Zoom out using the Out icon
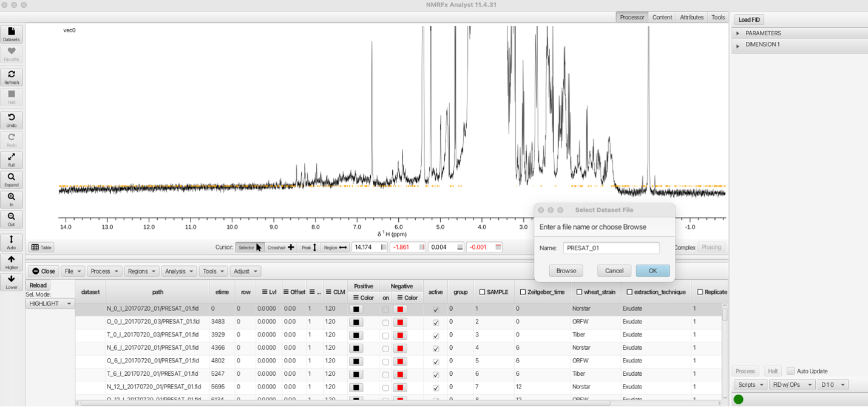The height and width of the screenshot is (408, 868). (12, 219)
